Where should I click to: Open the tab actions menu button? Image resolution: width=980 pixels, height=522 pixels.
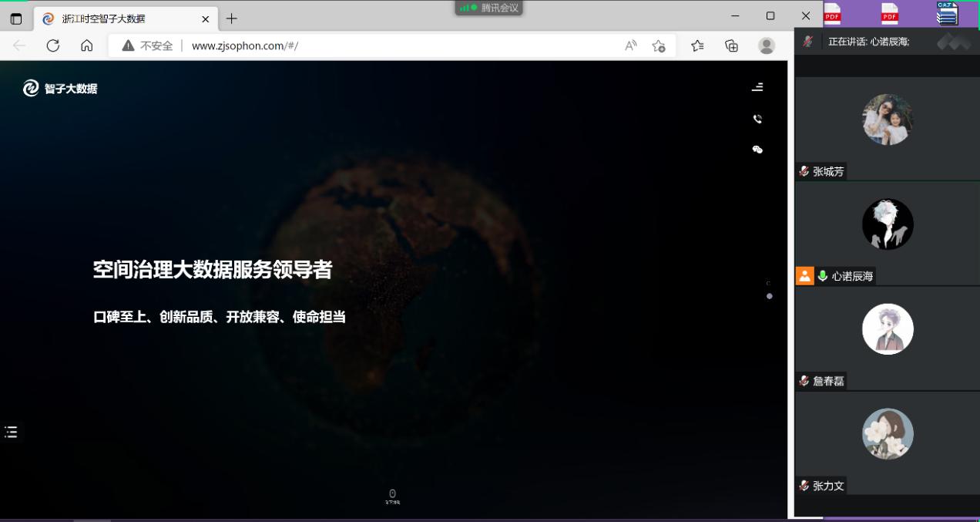point(16,18)
